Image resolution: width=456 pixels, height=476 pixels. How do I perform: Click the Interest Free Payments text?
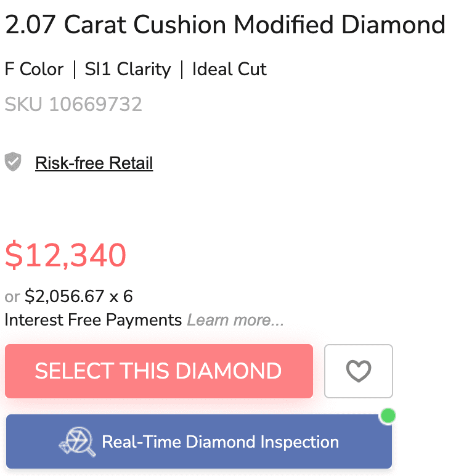[93, 320]
